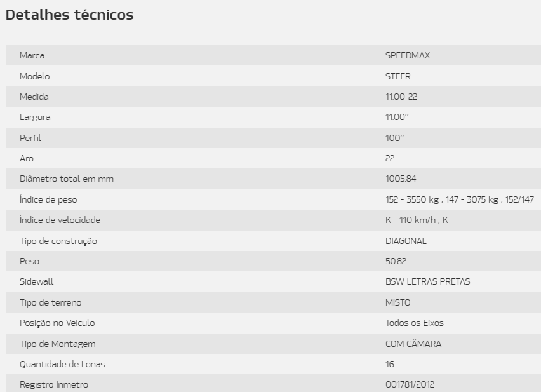Click the Quantidade de Lonas label
Viewport: 541px width, 392px height.
[x=62, y=364]
